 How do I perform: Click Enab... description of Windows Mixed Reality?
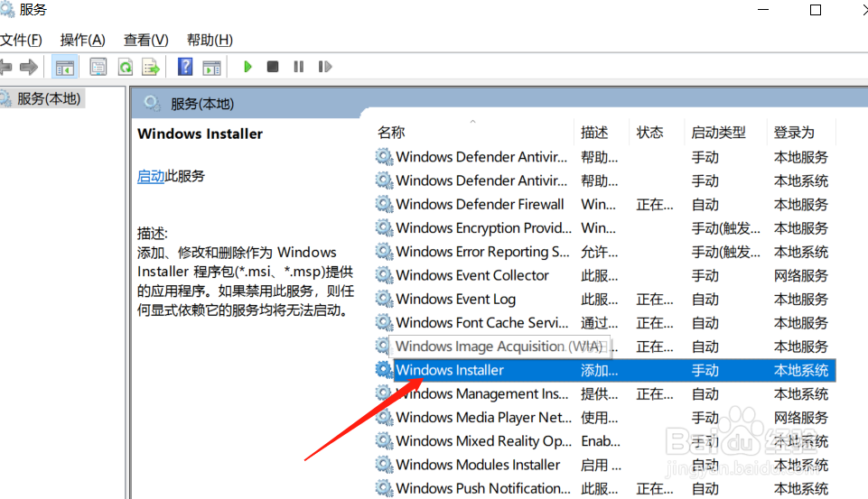coord(601,441)
